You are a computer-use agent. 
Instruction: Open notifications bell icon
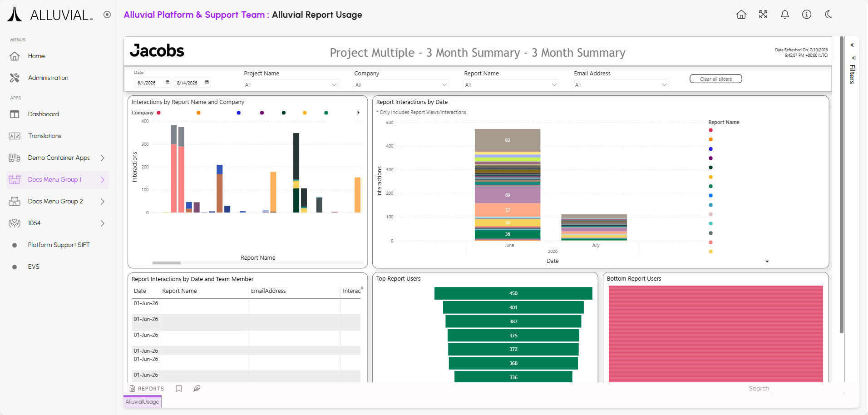tap(784, 15)
